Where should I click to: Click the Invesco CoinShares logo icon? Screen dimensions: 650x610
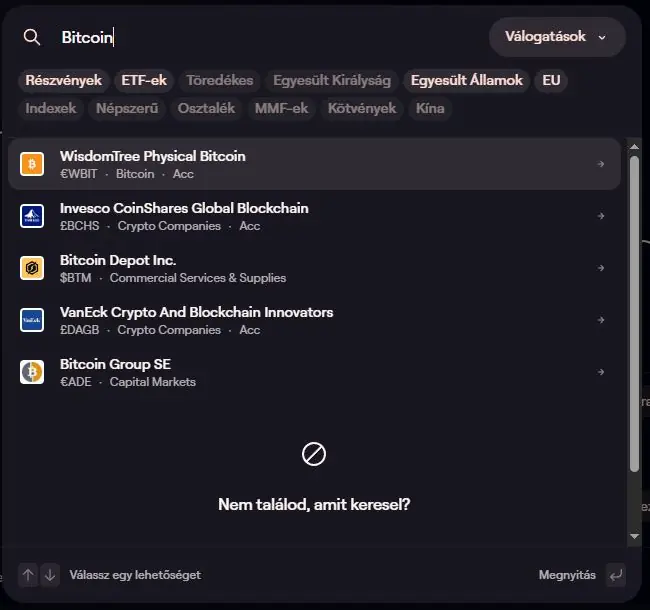pos(32,216)
